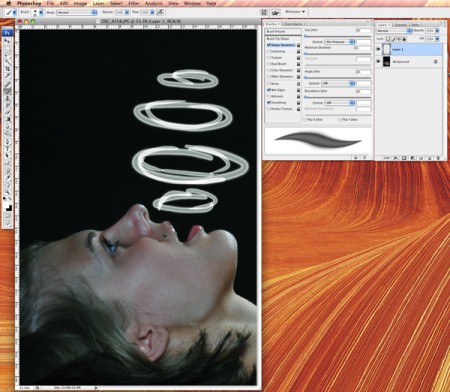Screen dimensions: 450x392
Task: Select the Eyedropper tool
Action: point(6,177)
